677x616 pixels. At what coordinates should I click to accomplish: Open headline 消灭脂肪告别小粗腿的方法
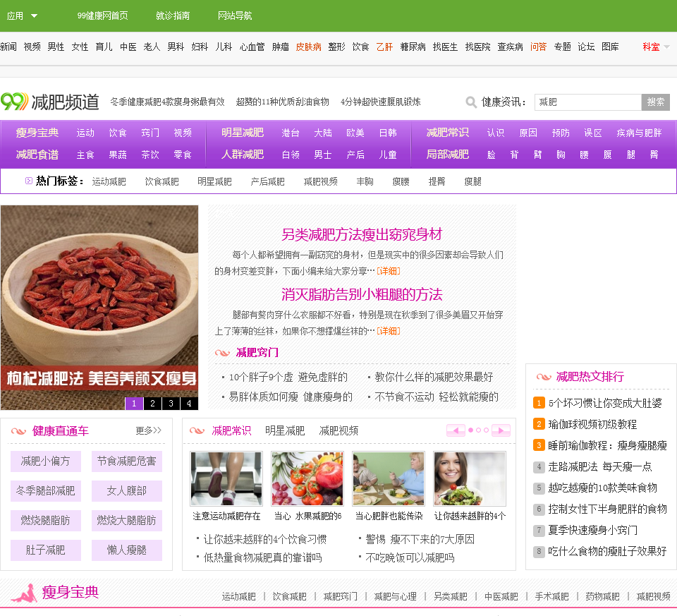tap(362, 295)
